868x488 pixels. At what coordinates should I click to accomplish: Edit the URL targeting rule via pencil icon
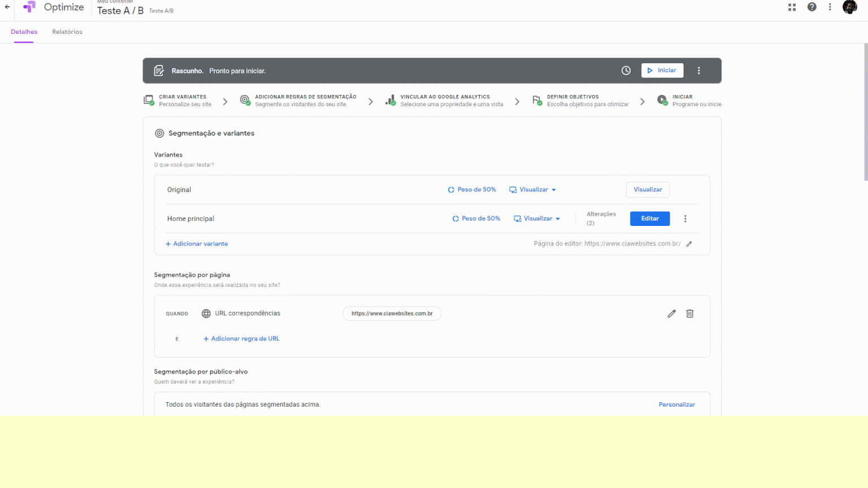(671, 313)
